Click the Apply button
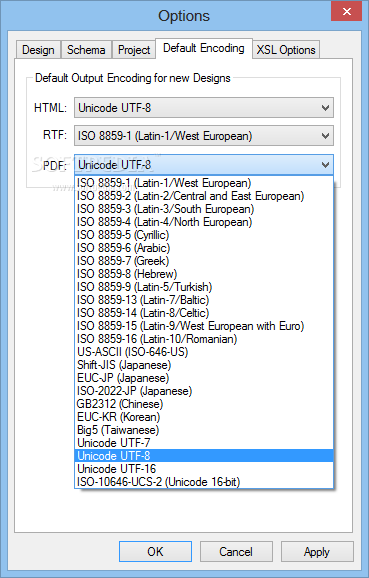The width and height of the screenshot is (369, 578). (x=317, y=551)
